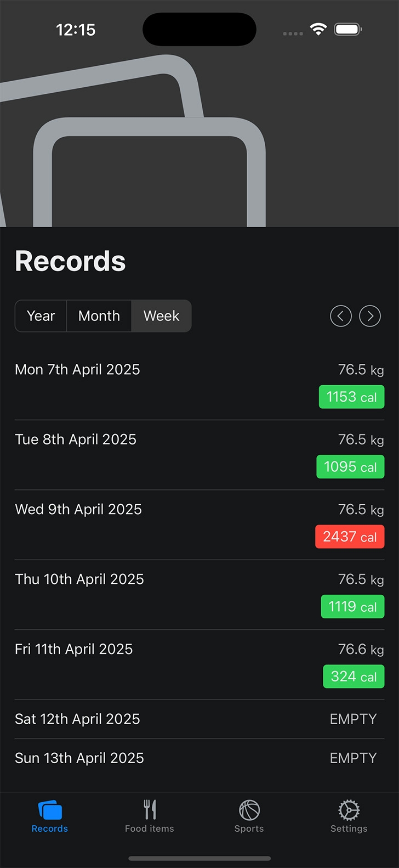Open the Sports basketball icon
The image size is (399, 868).
(249, 810)
